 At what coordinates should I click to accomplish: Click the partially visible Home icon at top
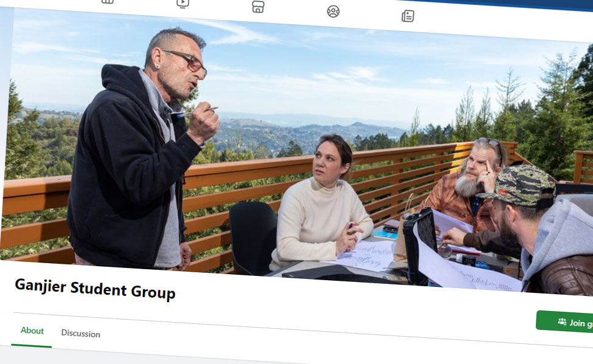click(x=108, y=1)
